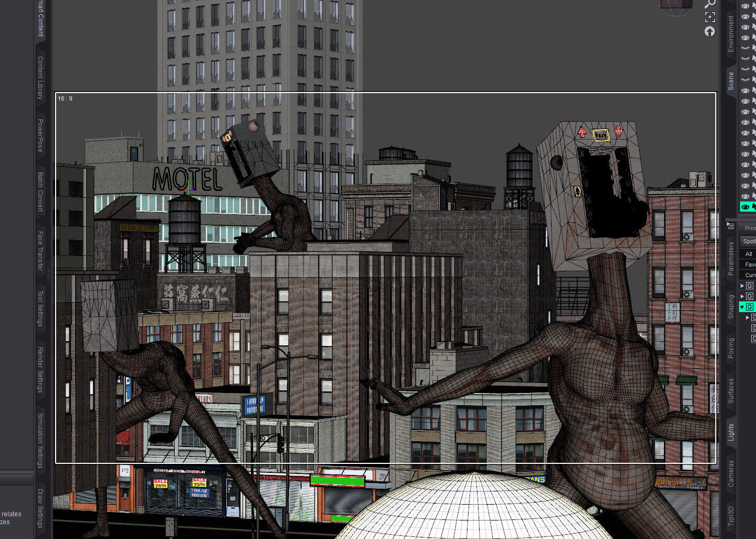Open the Spot dropdown in the properties panel
756x539 pixels.
[x=749, y=241]
